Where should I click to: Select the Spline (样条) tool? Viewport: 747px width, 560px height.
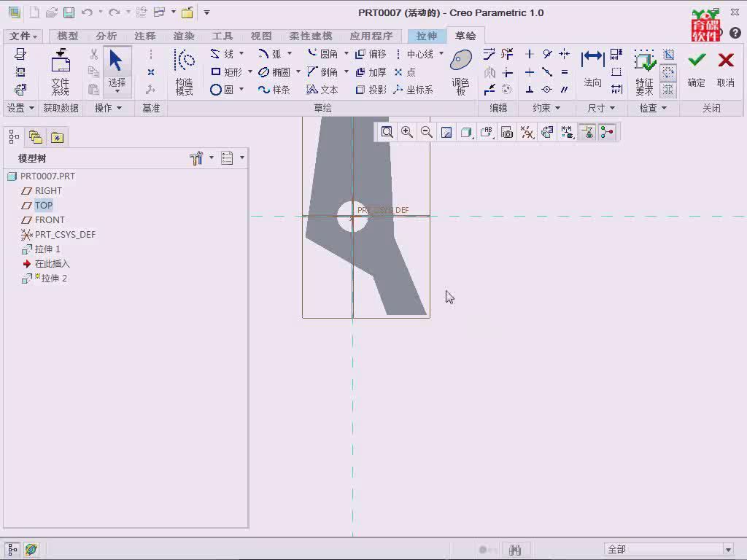(274, 90)
